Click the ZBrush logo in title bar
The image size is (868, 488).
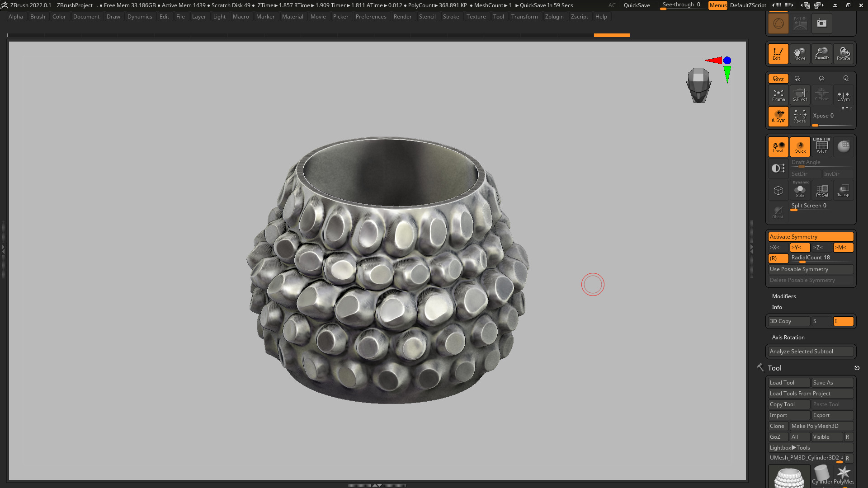[x=5, y=5]
